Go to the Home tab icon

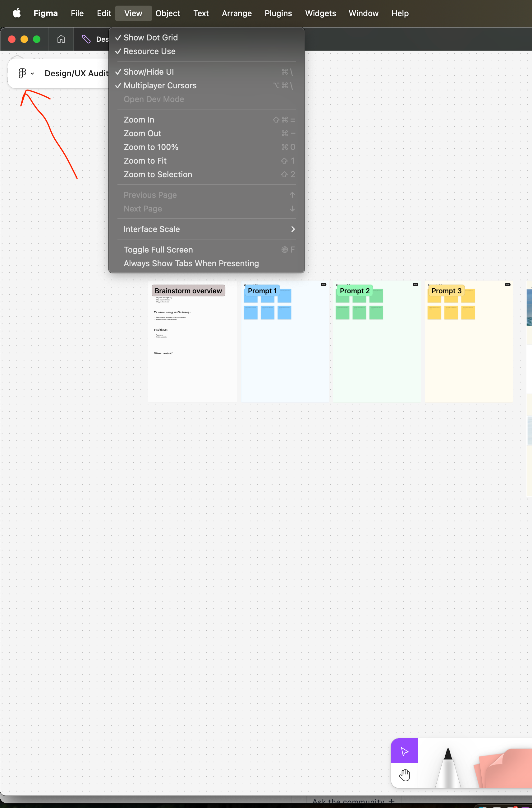[x=61, y=39]
